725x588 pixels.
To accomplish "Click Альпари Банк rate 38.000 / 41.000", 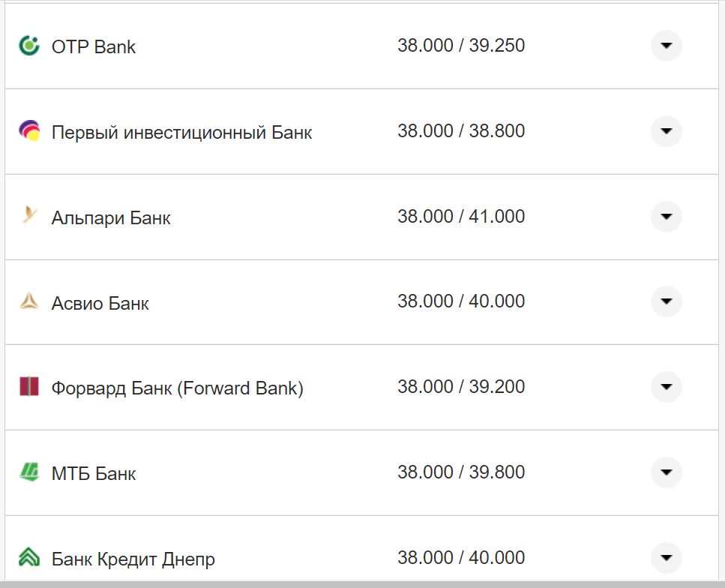I will [461, 217].
